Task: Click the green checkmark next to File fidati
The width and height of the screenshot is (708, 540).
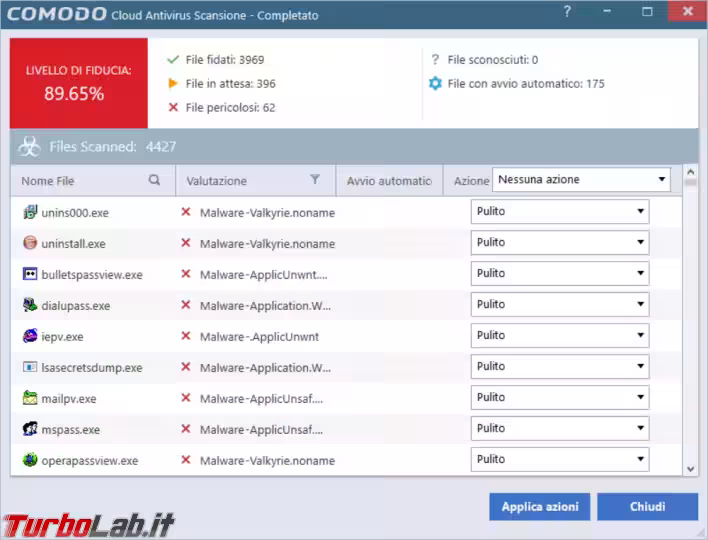Action: pos(173,59)
